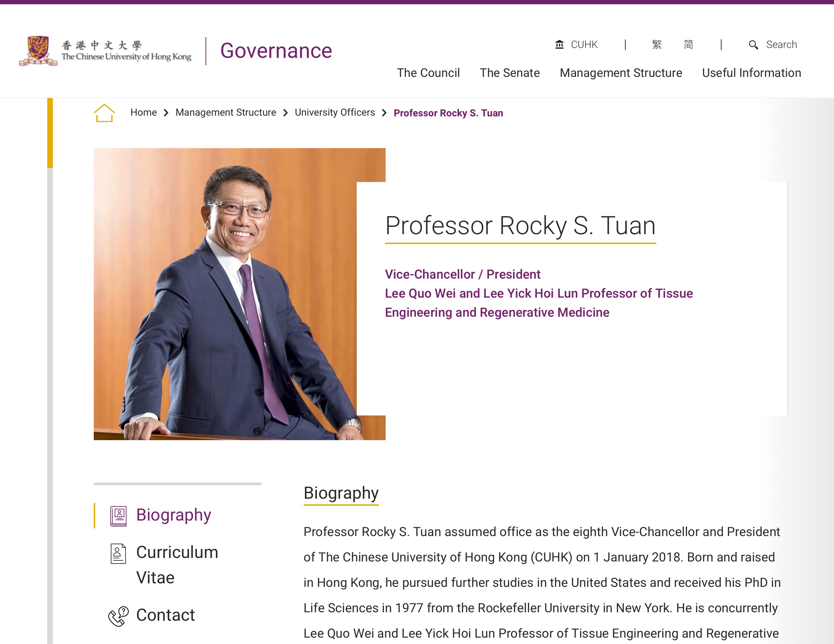This screenshot has height=644, width=834.
Task: Switch to Simplified Chinese (简)
Action: [688, 45]
